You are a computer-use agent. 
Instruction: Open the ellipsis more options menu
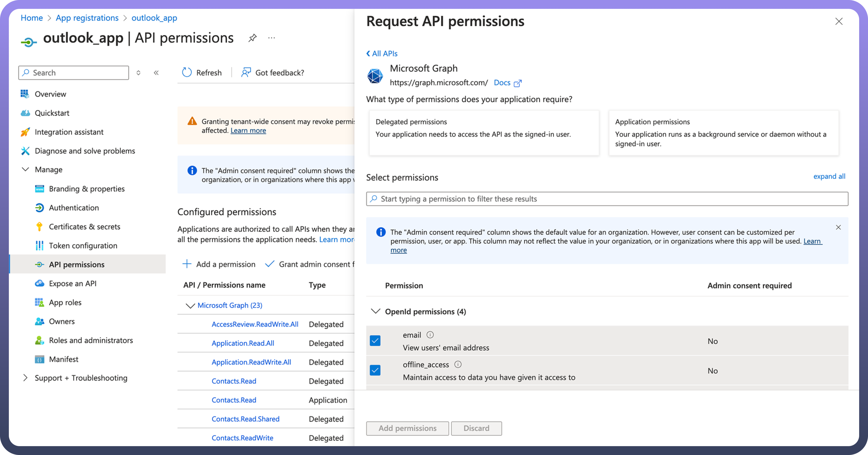[272, 38]
